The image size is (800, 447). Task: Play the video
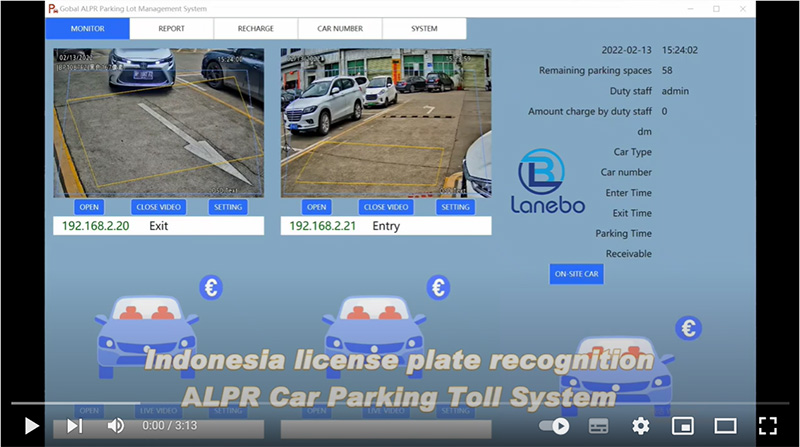click(32, 426)
